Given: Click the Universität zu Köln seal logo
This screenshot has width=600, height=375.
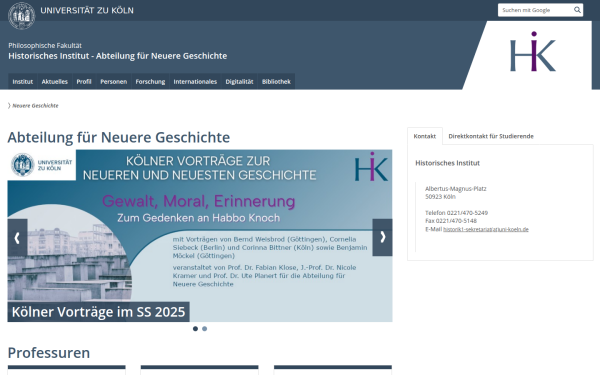Looking at the screenshot, I should tap(21, 16).
